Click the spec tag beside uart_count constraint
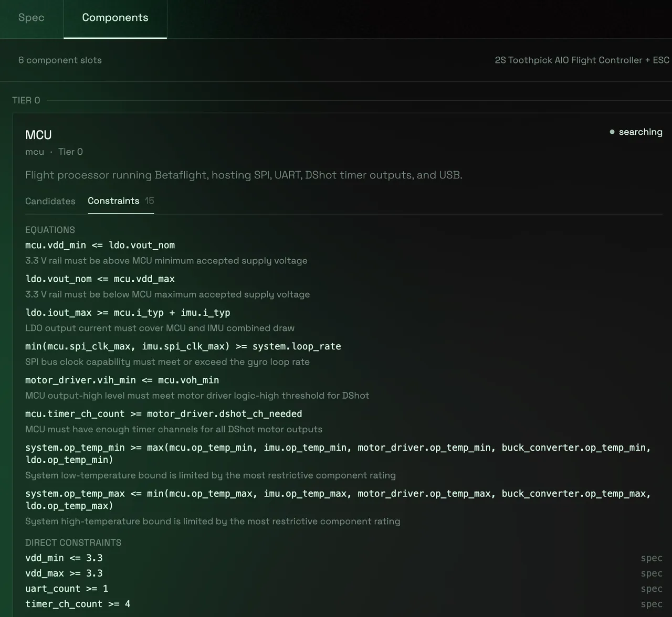This screenshot has width=672, height=617. [x=652, y=589]
